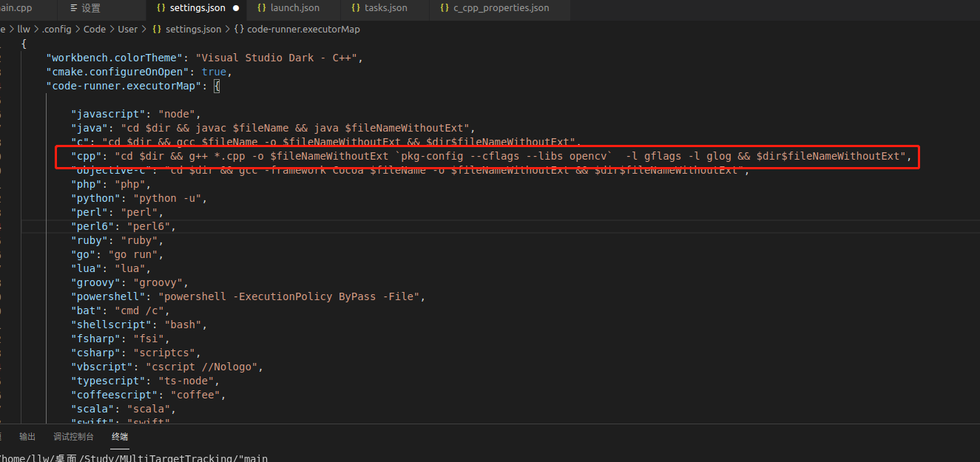Image resolution: width=980 pixels, height=462 pixels.
Task: Click the JSON braces icon on tasks.json tab
Action: [356, 8]
